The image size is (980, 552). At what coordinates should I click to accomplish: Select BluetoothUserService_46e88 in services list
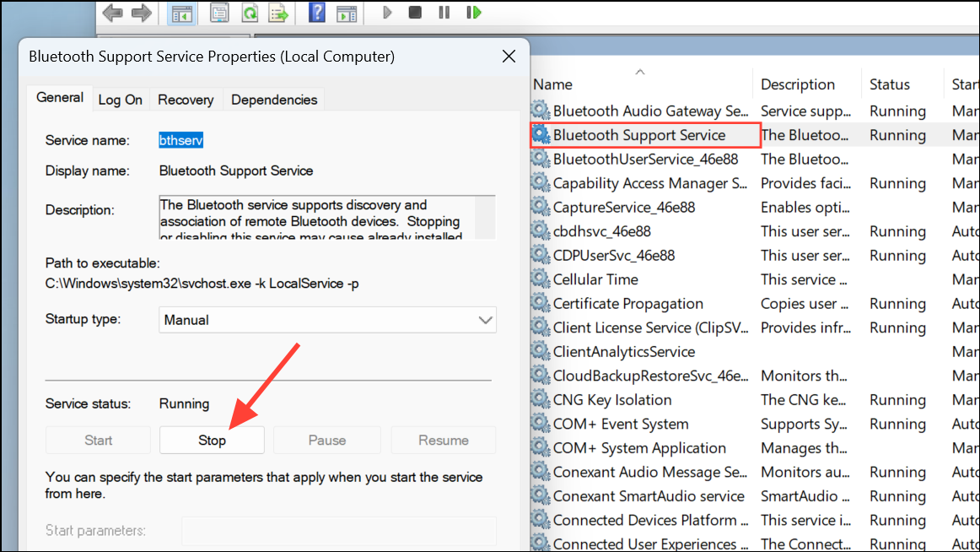tap(646, 159)
